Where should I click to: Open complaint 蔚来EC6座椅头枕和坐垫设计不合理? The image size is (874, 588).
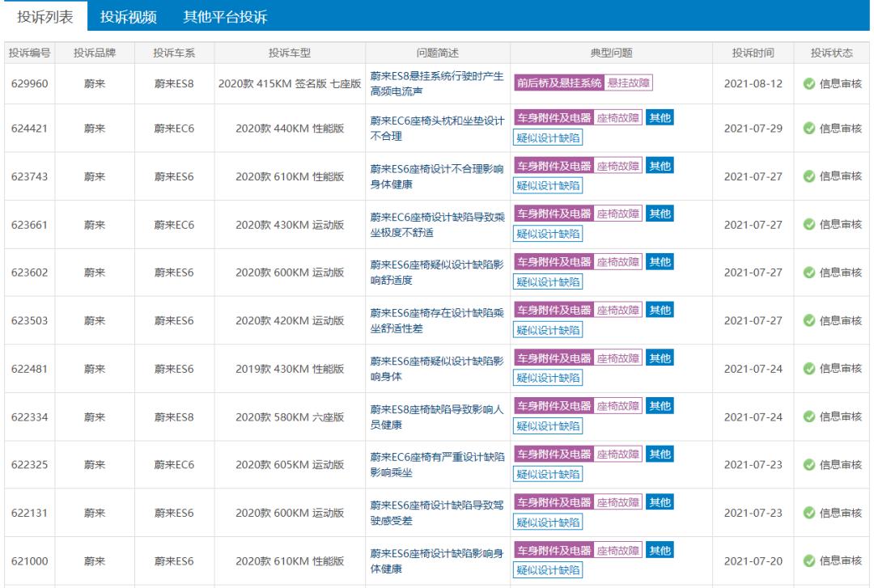437,128
